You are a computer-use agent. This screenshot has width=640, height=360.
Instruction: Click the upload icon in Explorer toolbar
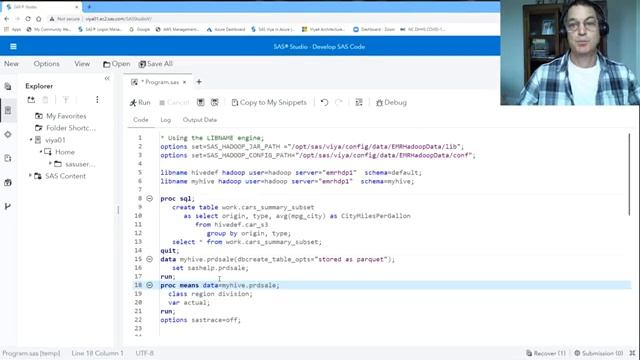click(x=66, y=100)
